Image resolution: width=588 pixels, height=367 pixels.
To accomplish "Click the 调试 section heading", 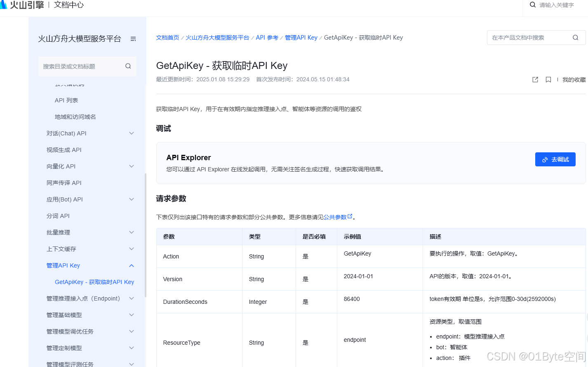I will coord(163,128).
